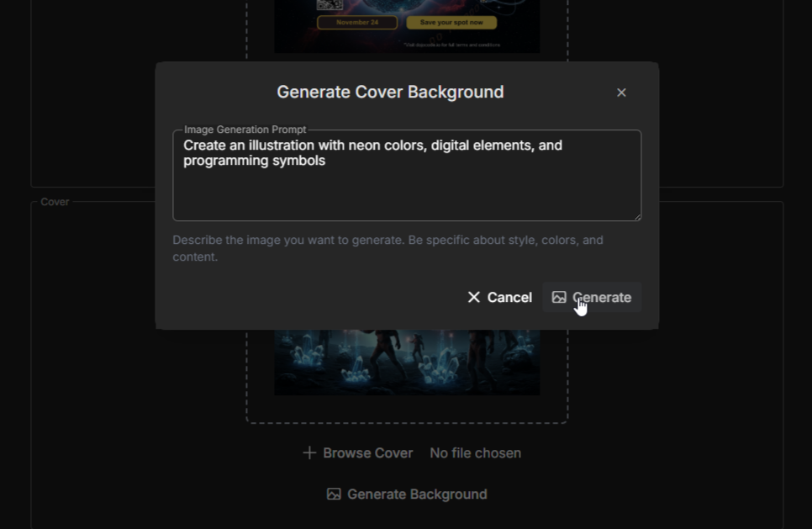Screen dimensions: 812x529
Task: Click the 'November 24' badge in poster
Action: click(357, 23)
